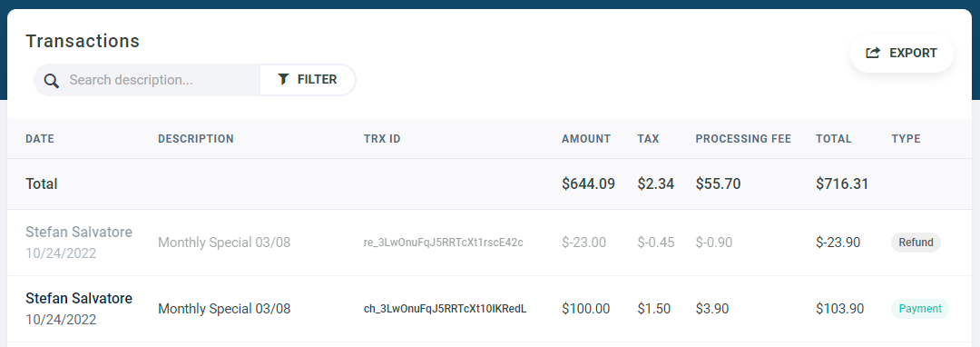Image resolution: width=980 pixels, height=347 pixels.
Task: Select payment transaction ID ch_3LwOnuFqJ5RRTcXt10IKRedL
Action: 445,309
